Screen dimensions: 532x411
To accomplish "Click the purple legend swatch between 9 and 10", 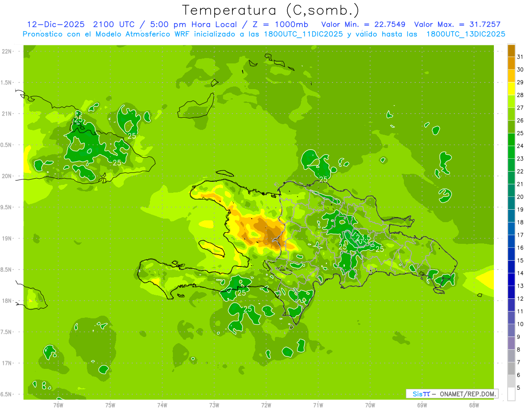I will [511, 330].
